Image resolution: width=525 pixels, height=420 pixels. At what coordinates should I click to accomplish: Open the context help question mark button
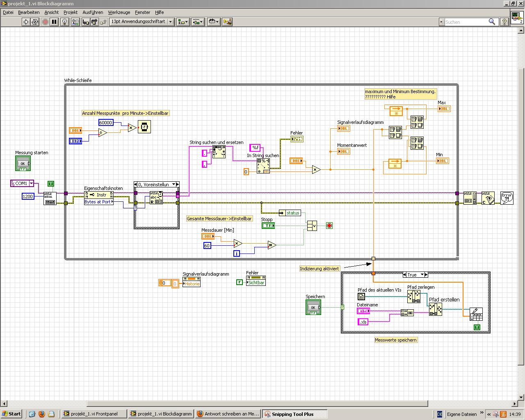505,22
